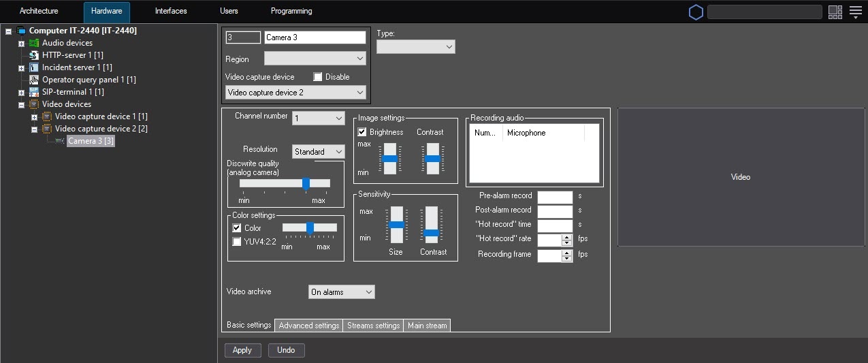The width and height of the screenshot is (868, 363).
Task: Open the Resolution dropdown
Action: click(x=319, y=152)
